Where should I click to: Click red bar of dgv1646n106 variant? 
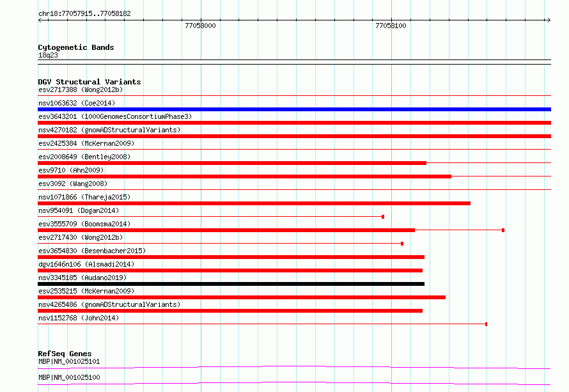tap(230, 270)
